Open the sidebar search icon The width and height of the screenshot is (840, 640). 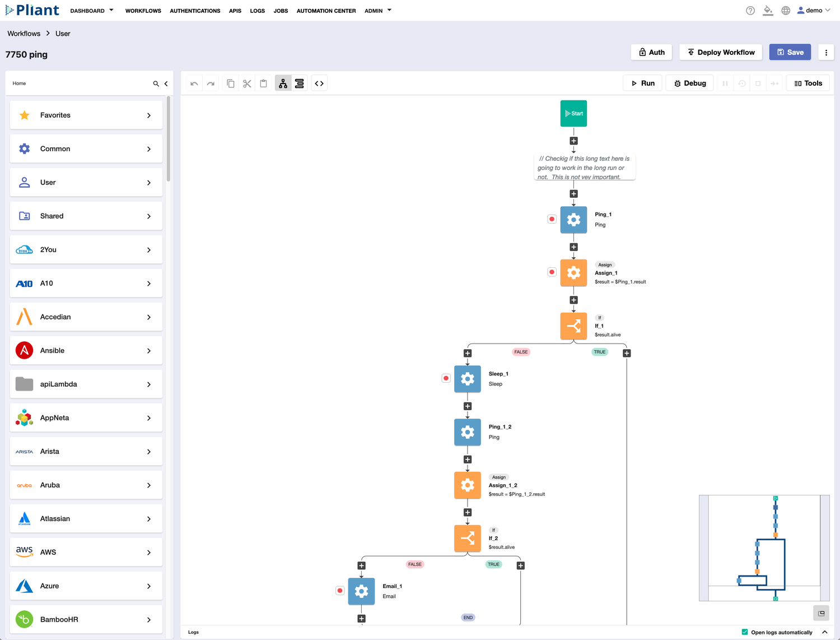point(156,84)
